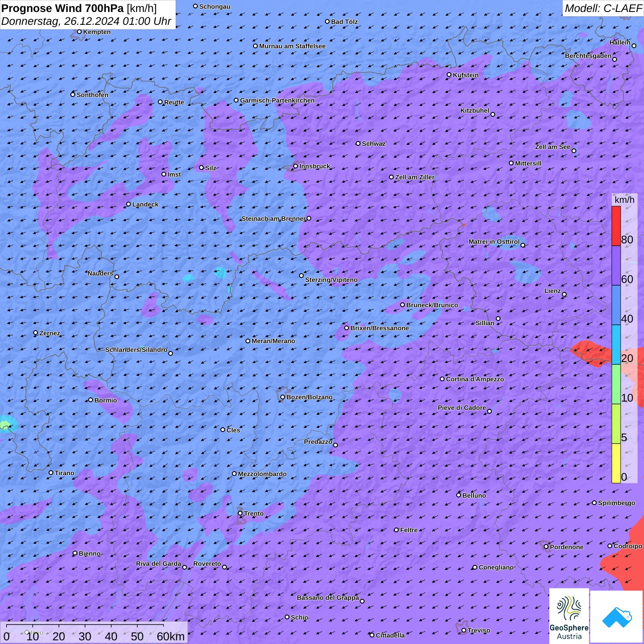This screenshot has width=644, height=644.
Task: Click the Innsbruck city marker
Action: (x=296, y=166)
